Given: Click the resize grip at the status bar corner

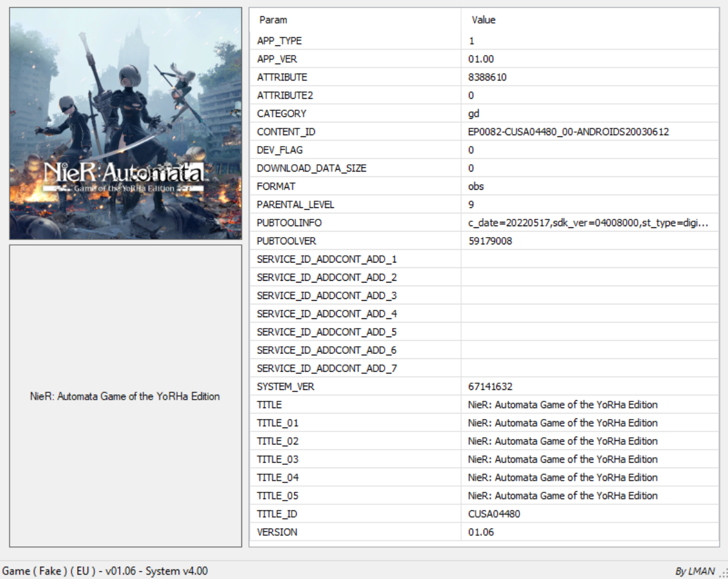Looking at the screenshot, I should (723, 573).
